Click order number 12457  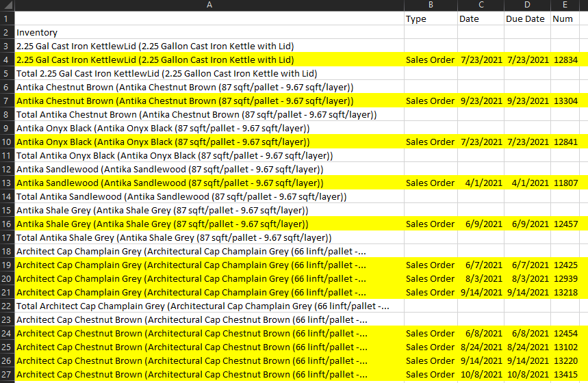pos(565,224)
